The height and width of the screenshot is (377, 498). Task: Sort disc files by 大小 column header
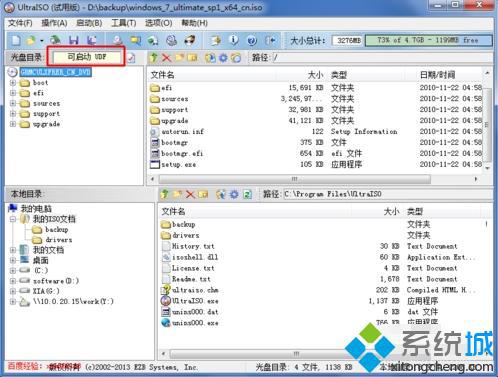[x=316, y=75]
